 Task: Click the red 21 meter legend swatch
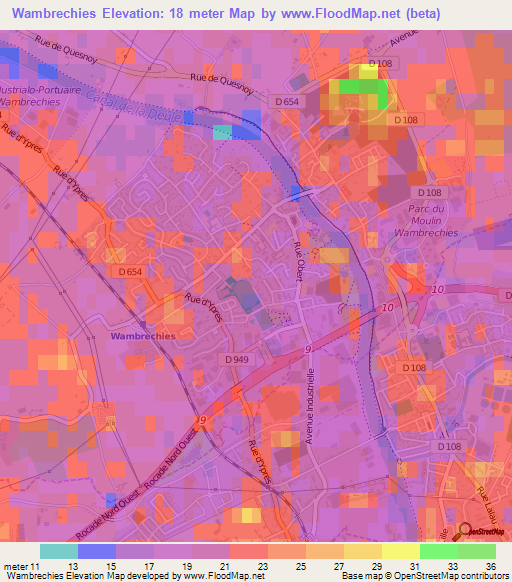[249, 551]
